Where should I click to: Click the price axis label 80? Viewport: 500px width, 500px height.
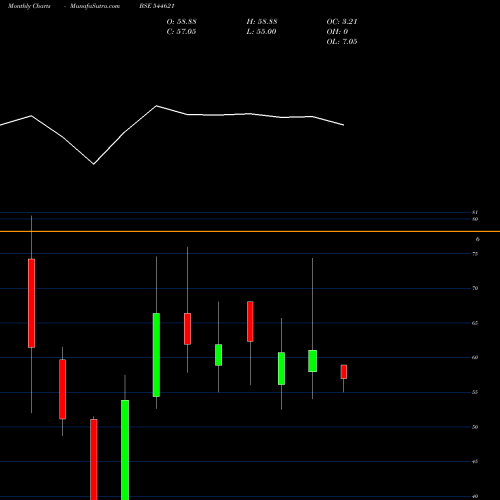click(475, 219)
